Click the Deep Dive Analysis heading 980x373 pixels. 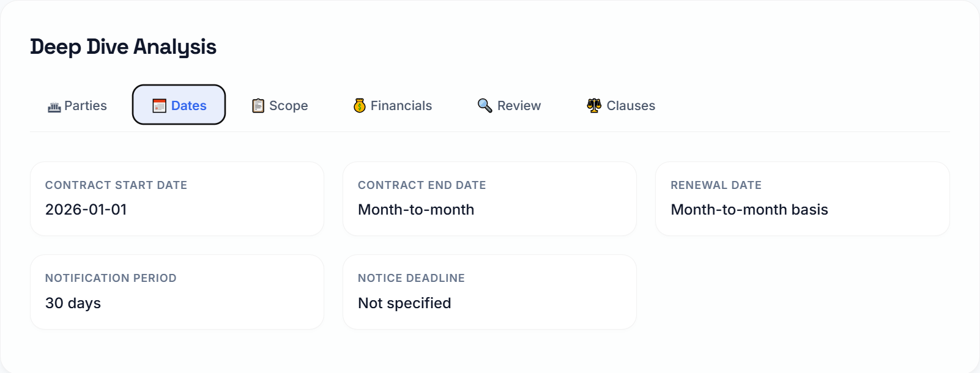(123, 46)
